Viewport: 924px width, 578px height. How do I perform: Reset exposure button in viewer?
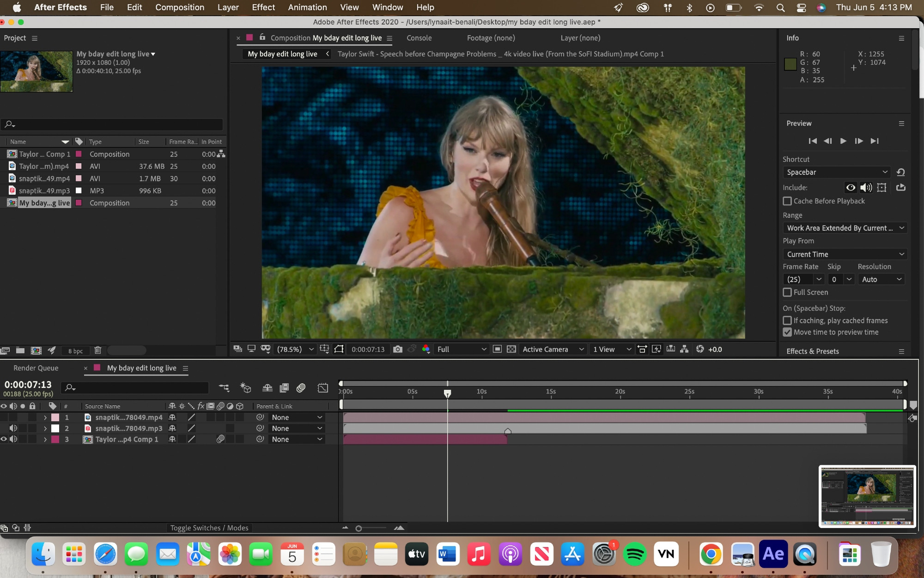[700, 349]
